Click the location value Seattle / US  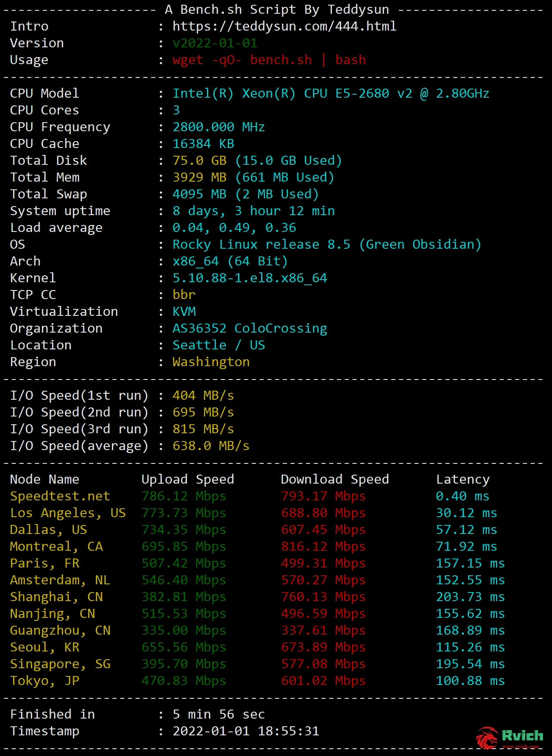click(x=219, y=345)
